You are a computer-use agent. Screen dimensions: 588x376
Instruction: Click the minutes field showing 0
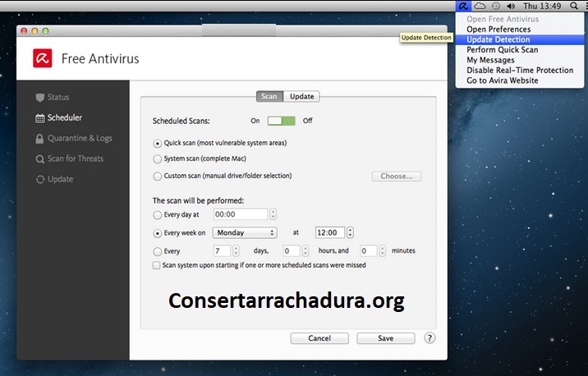click(368, 250)
